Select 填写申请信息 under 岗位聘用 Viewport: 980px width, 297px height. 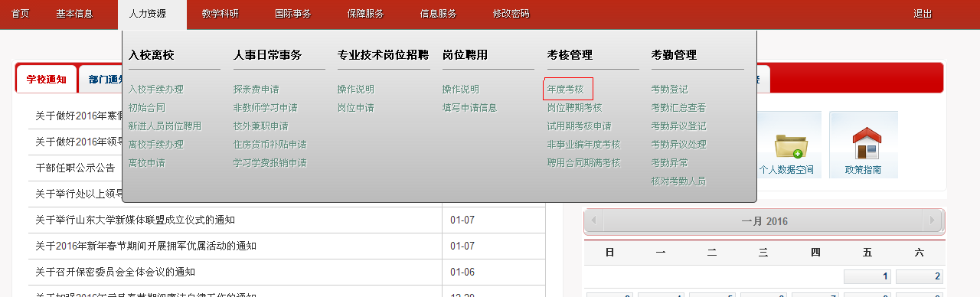click(x=470, y=108)
